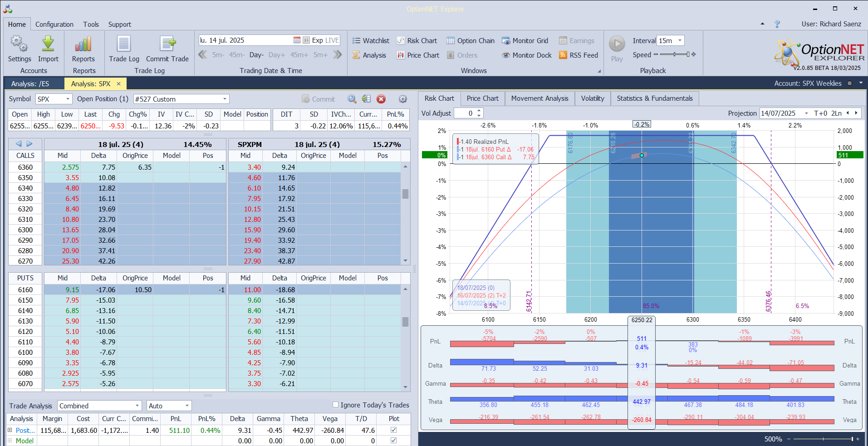868x446 pixels.
Task: Open the Risk Chart window from ribbon
Action: coord(417,41)
